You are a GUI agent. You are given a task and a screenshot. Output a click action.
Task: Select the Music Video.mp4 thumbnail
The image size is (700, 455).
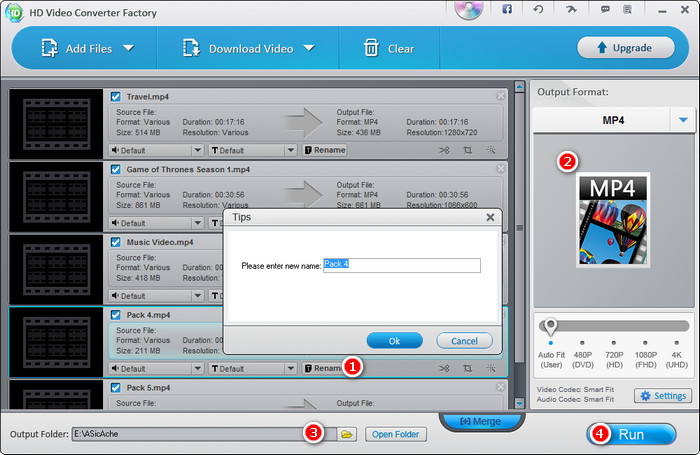pyautogui.click(x=56, y=269)
